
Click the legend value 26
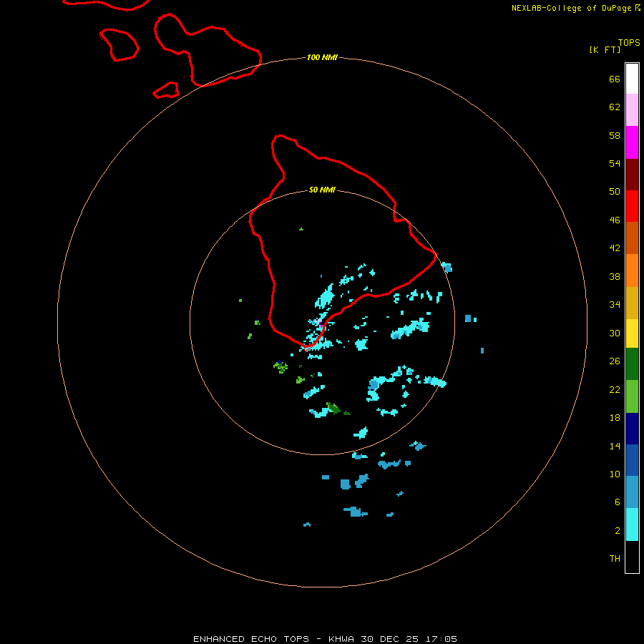click(x=615, y=361)
